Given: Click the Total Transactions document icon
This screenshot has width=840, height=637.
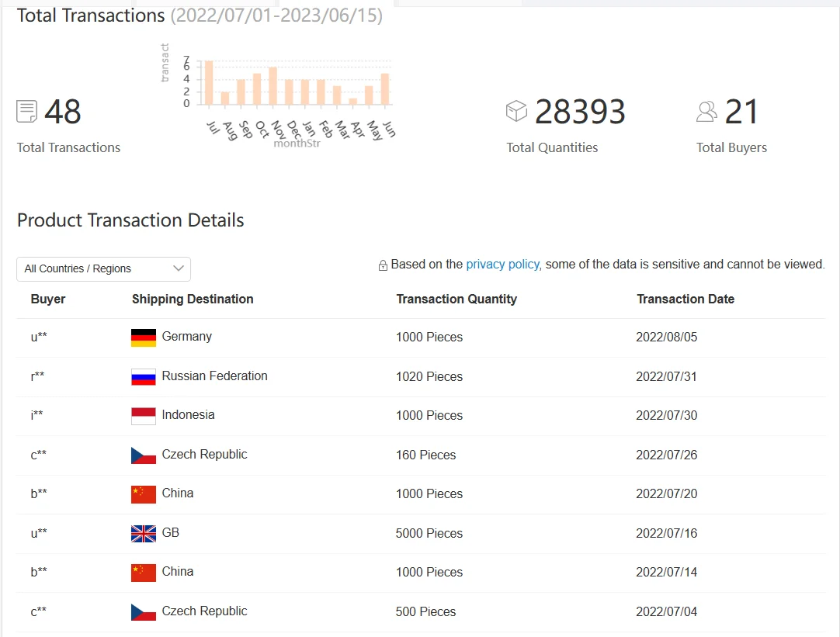Looking at the screenshot, I should pos(27,112).
